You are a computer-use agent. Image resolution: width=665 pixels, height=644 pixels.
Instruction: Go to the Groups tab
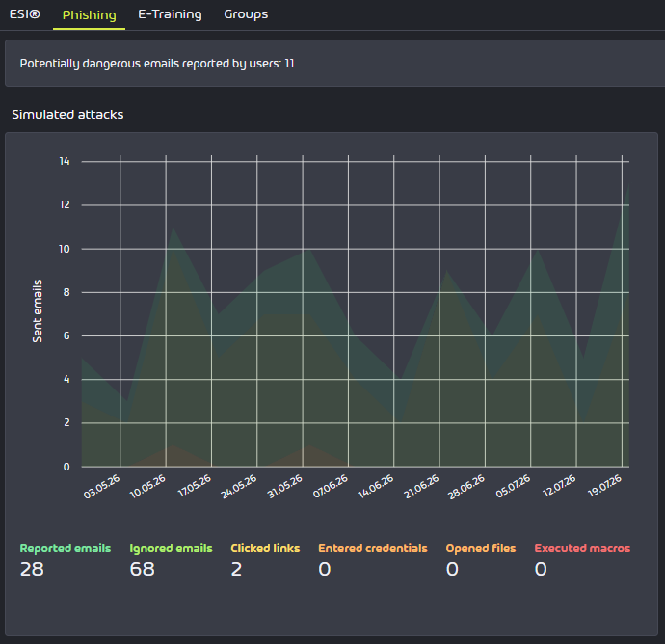[x=246, y=14]
